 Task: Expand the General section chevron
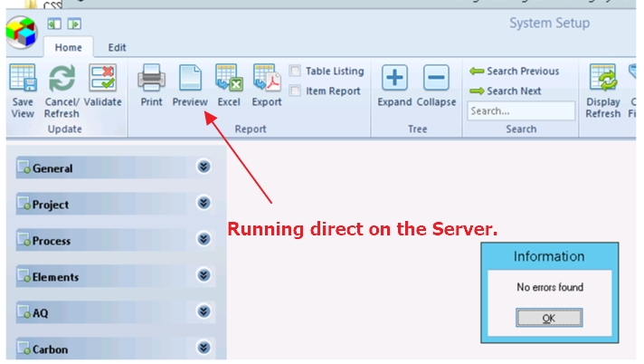pyautogui.click(x=204, y=167)
